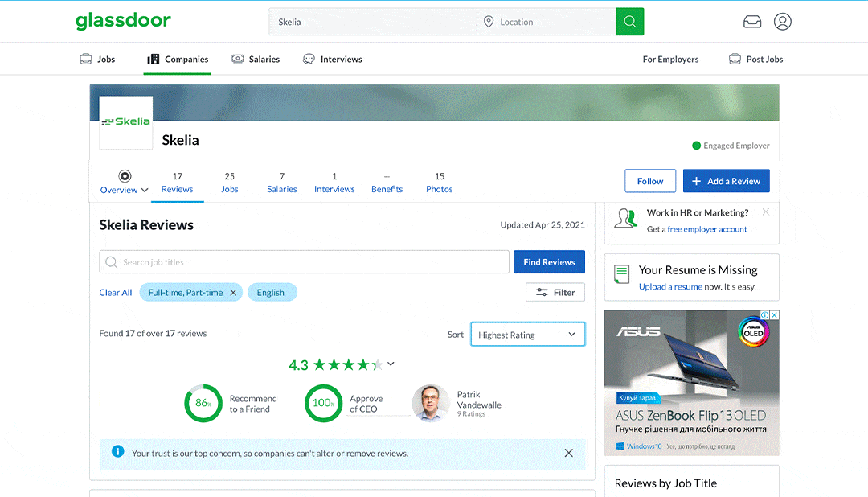Click the plus icon on Add a Review
Viewport: 868px width, 497px height.
pyautogui.click(x=696, y=181)
